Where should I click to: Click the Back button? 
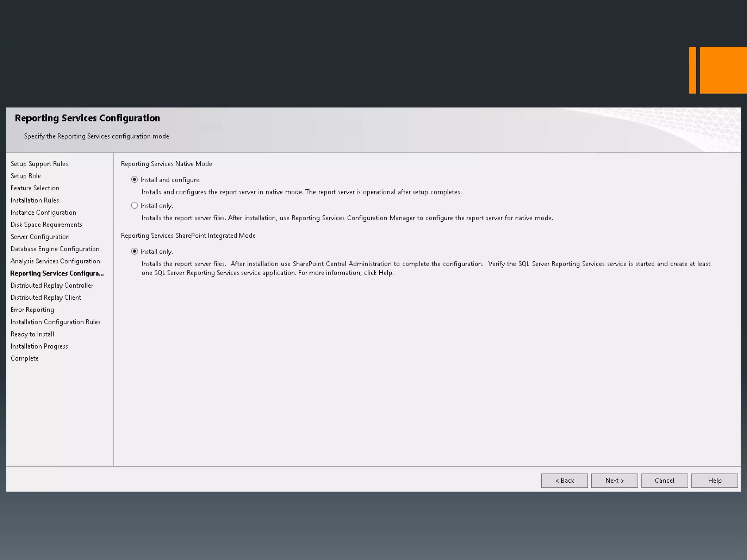pos(564,481)
